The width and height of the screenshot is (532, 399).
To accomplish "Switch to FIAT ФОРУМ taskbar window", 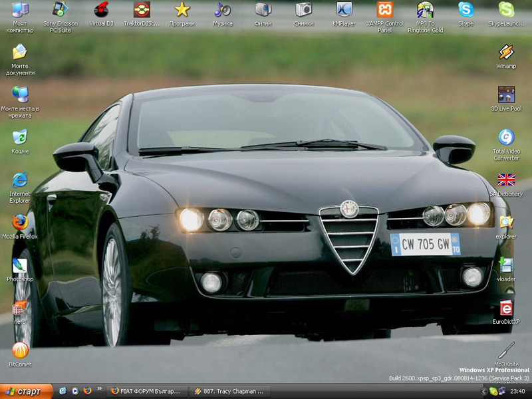I will coord(146,391).
